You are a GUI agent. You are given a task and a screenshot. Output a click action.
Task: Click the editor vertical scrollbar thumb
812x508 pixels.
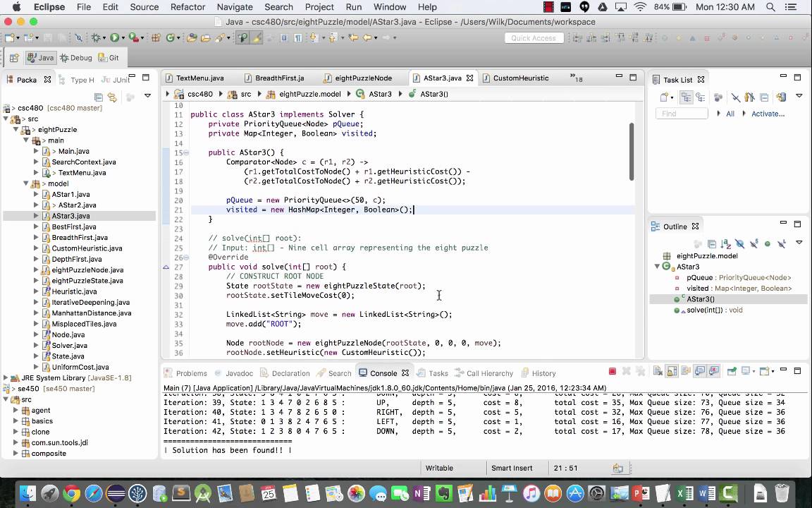pos(632,152)
